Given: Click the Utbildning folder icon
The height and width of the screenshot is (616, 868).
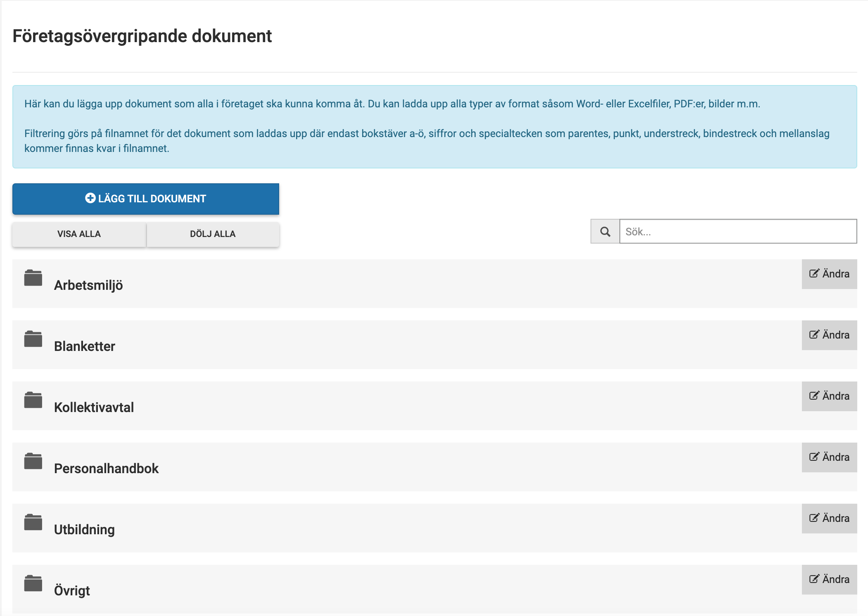Looking at the screenshot, I should [x=33, y=522].
